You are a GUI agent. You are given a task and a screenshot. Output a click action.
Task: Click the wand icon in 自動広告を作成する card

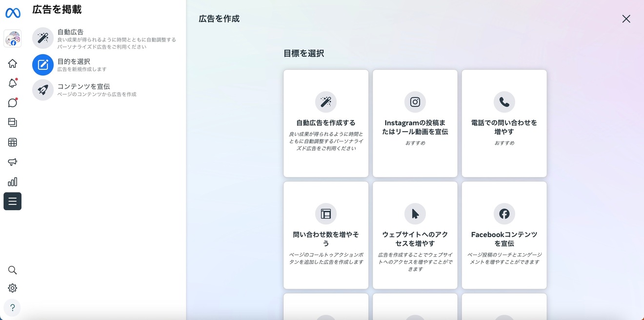click(x=326, y=102)
